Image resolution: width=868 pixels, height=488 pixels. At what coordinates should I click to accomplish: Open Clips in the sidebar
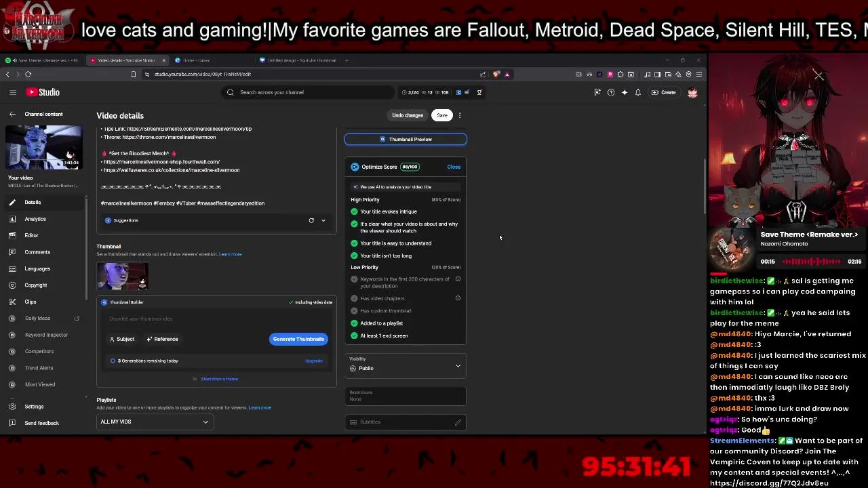pyautogui.click(x=43, y=302)
